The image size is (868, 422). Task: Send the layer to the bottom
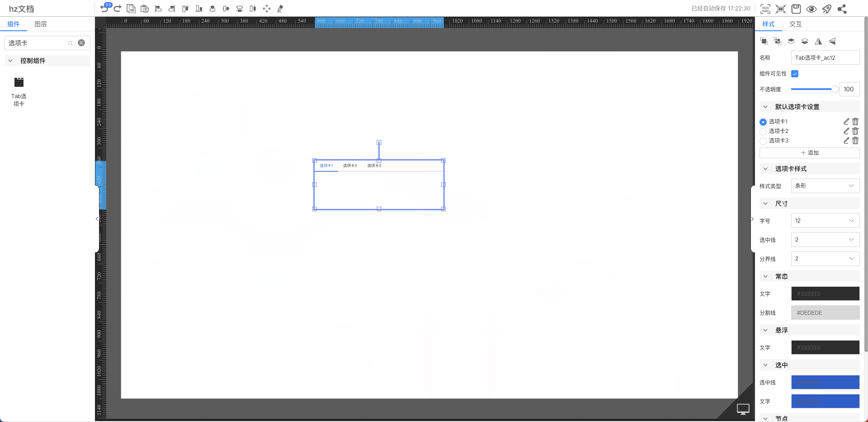point(805,41)
